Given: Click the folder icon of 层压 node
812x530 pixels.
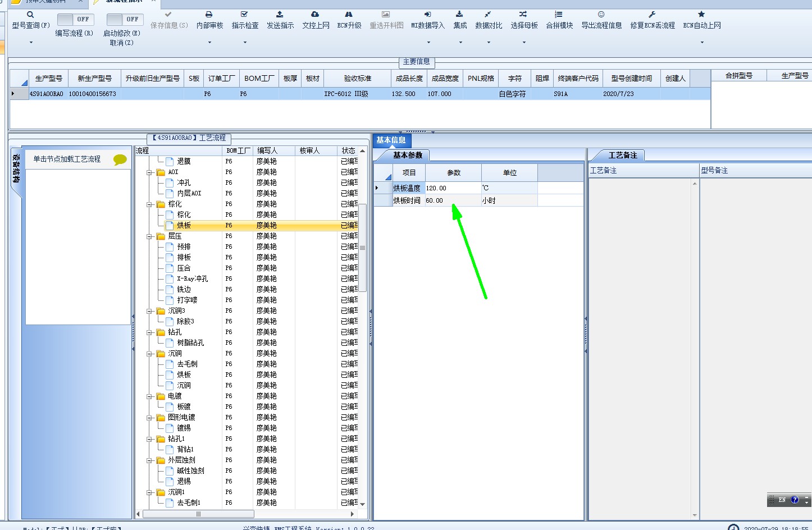Looking at the screenshot, I should point(161,236).
